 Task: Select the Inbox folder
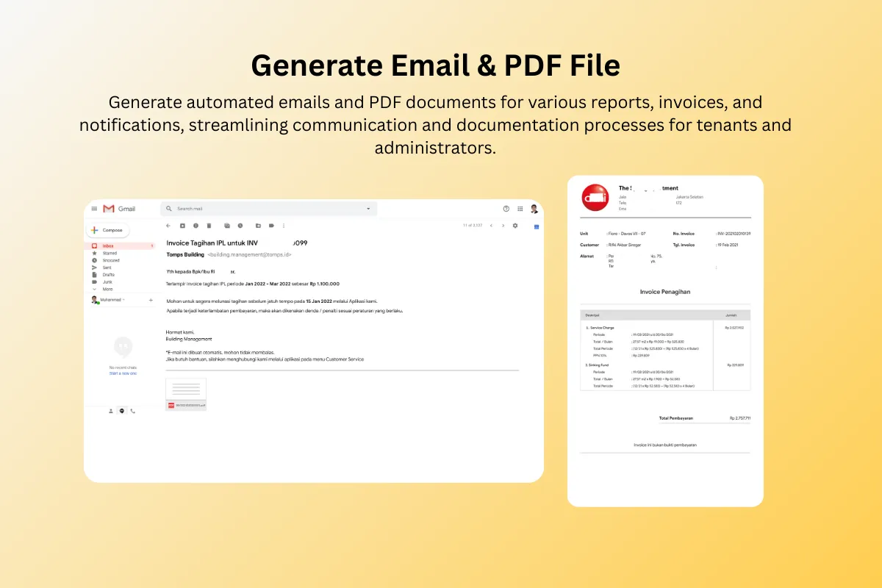coord(108,245)
